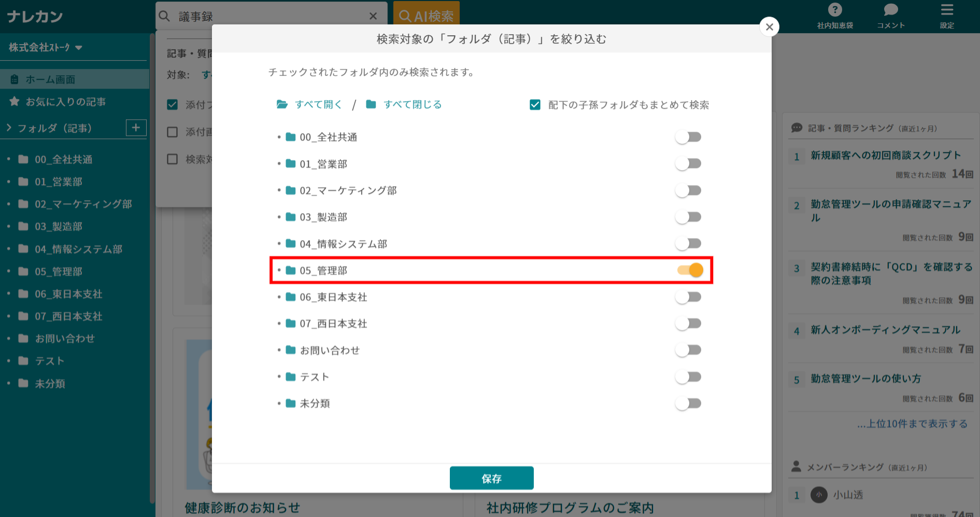
Task: Clear the search field with the X
Action: (x=373, y=16)
